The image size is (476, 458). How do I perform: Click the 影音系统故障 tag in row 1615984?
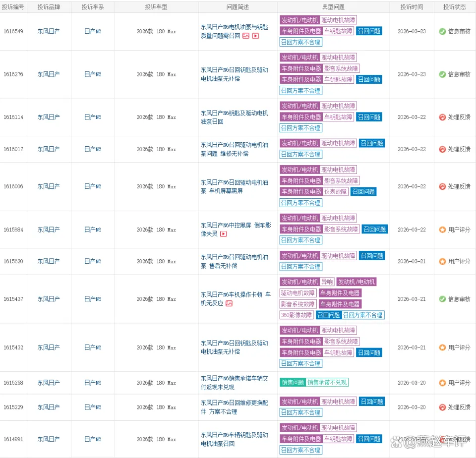(x=341, y=229)
